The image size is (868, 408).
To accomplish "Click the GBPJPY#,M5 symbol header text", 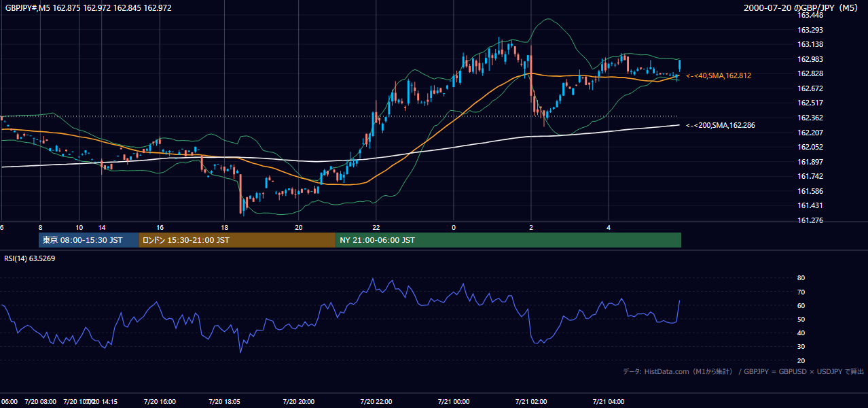I will [88, 8].
